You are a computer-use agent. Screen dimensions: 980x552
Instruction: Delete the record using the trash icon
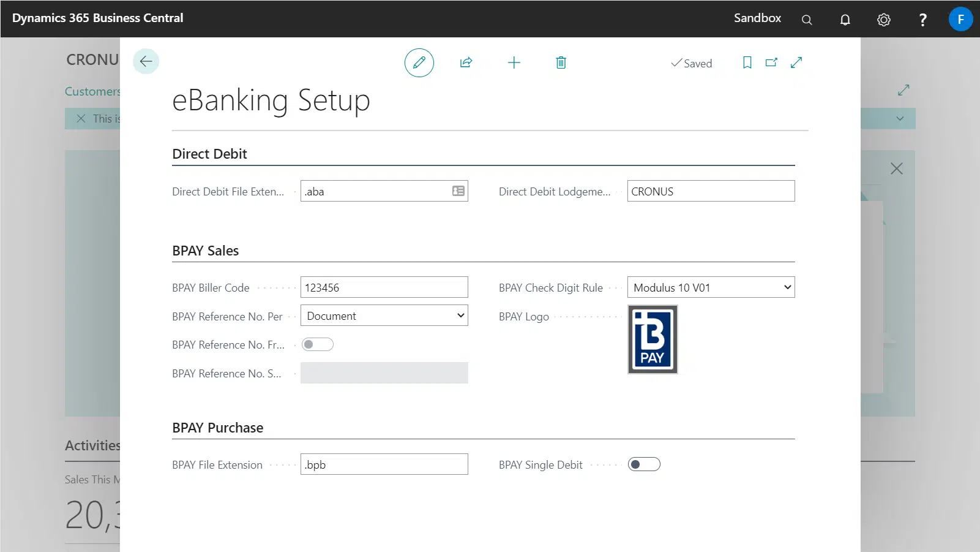560,62
